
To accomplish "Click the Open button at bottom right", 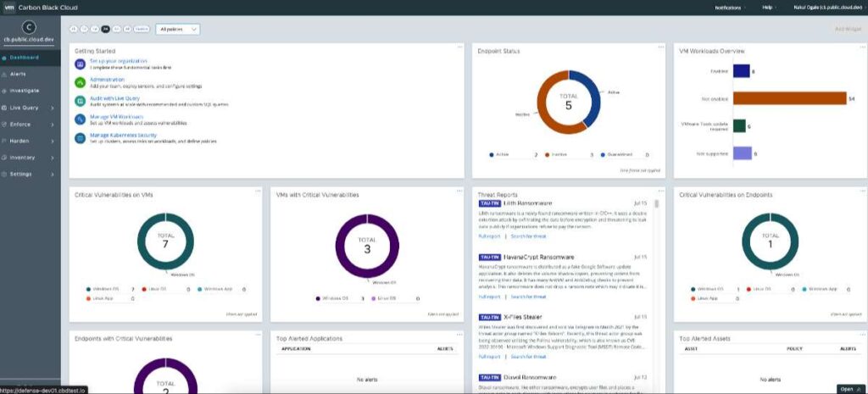I will tap(851, 389).
